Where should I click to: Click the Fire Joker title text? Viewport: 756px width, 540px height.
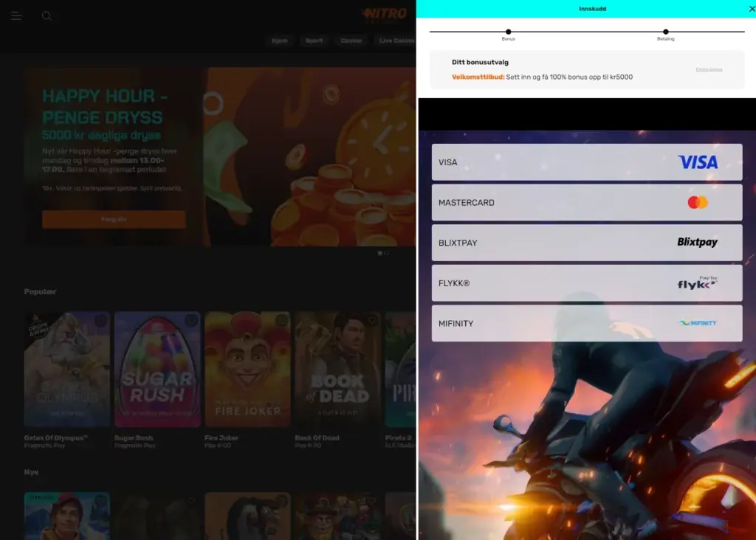pyautogui.click(x=221, y=438)
